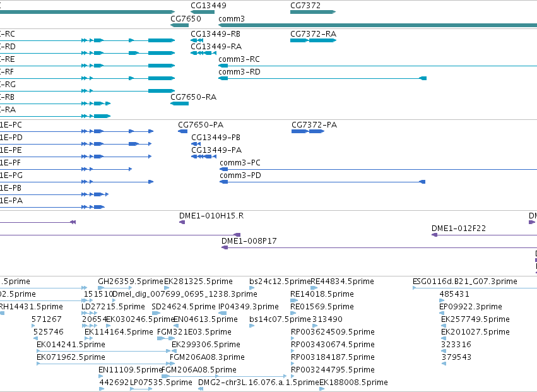Select the CG7650-PA protein label

pyautogui.click(x=201, y=125)
